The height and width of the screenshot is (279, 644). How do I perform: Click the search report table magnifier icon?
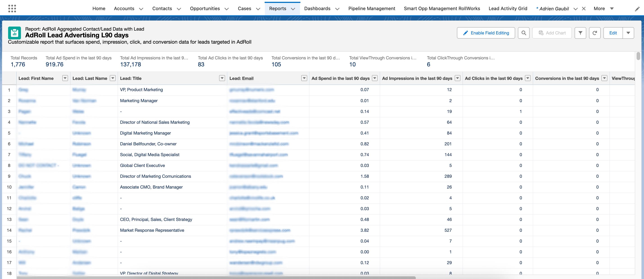523,33
